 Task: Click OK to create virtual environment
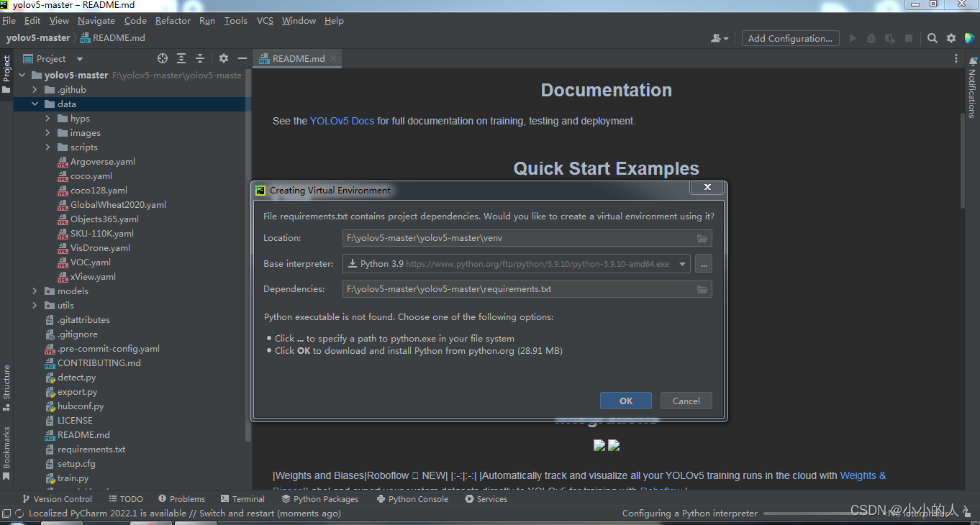click(x=626, y=401)
